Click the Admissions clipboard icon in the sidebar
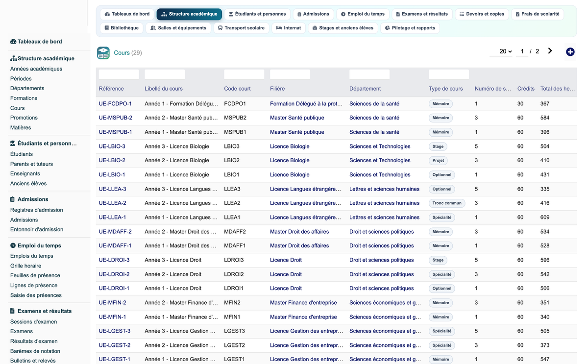 pos(12,199)
